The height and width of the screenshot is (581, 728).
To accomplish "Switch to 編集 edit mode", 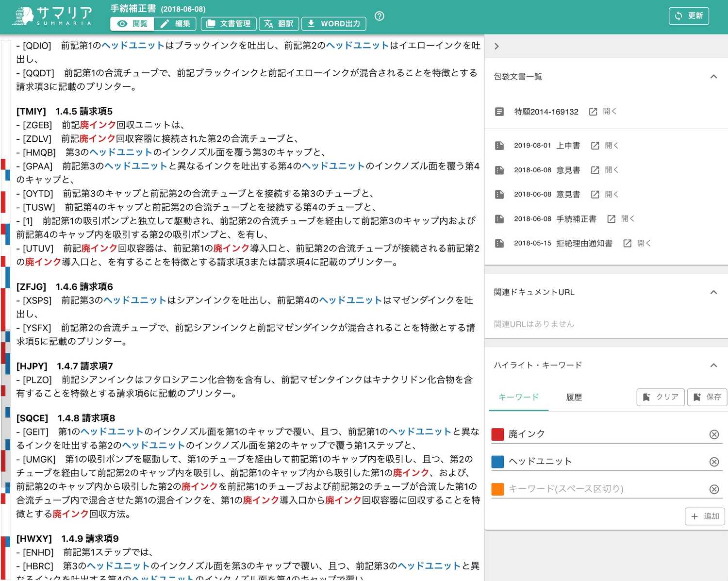I will click(175, 24).
